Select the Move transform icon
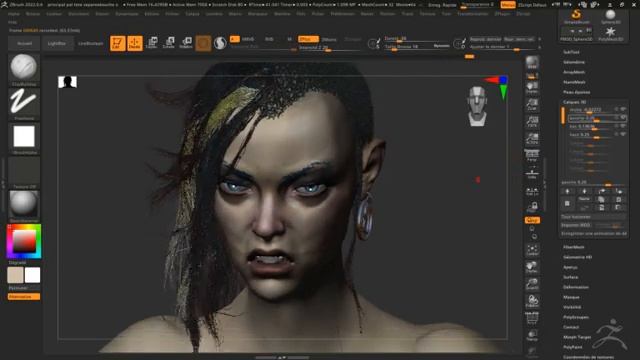Viewport: 640px width, 360px height. pos(152,43)
